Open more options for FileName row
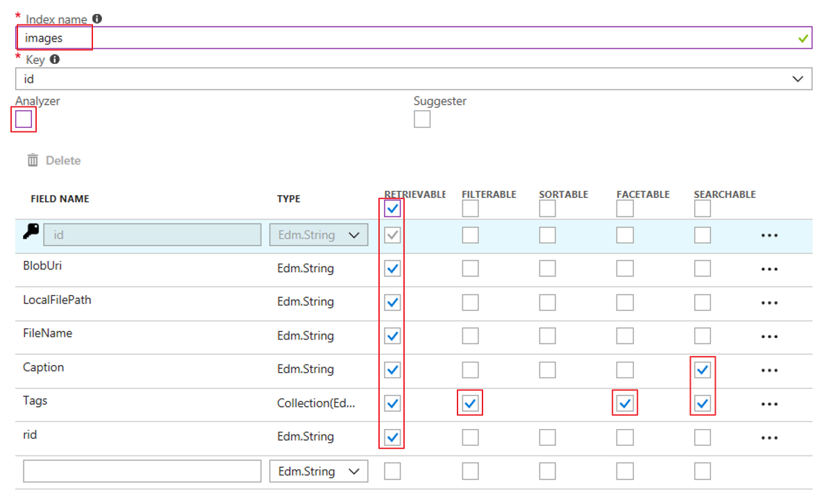 (x=769, y=337)
